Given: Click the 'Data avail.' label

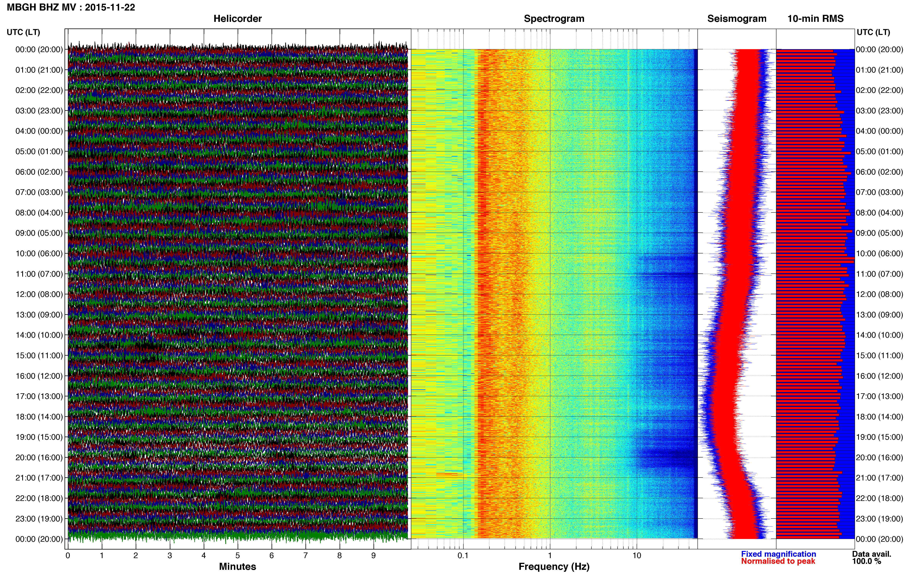Looking at the screenshot, I should coord(872,554).
